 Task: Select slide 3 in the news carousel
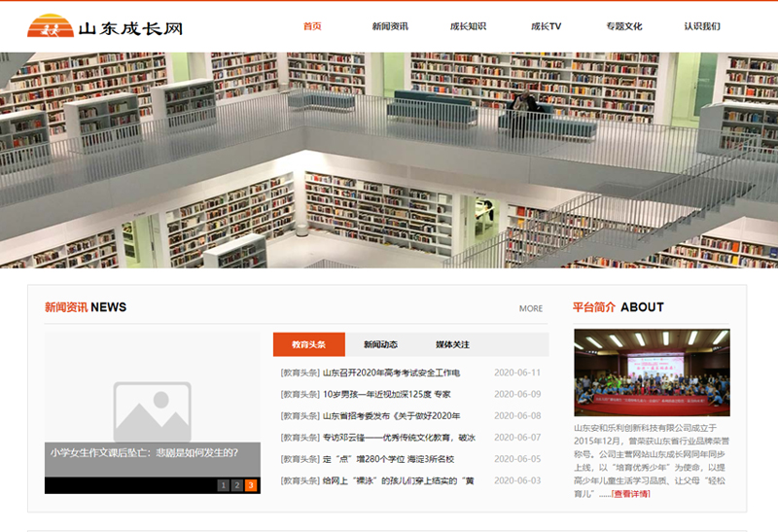point(251,485)
